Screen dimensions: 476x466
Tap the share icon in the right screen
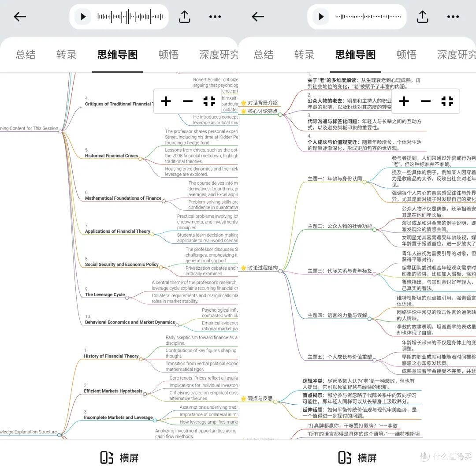point(422,17)
